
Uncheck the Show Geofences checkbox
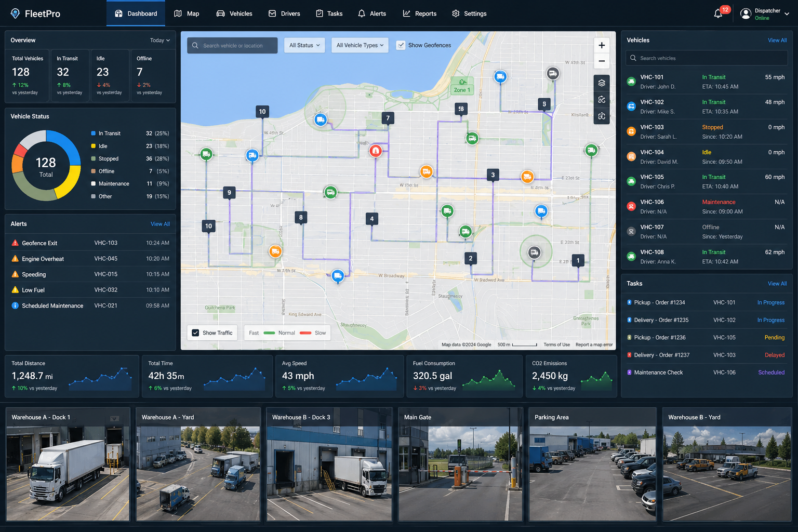(401, 45)
